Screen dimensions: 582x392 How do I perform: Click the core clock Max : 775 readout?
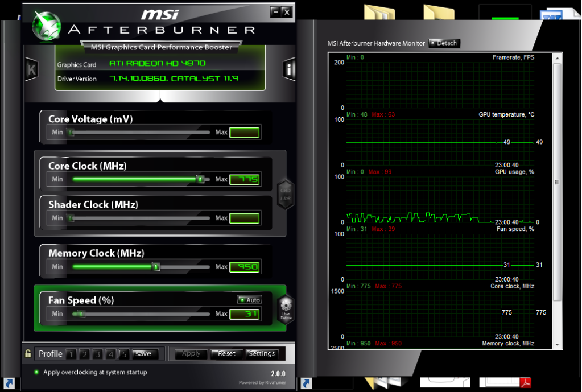pyautogui.click(x=388, y=286)
